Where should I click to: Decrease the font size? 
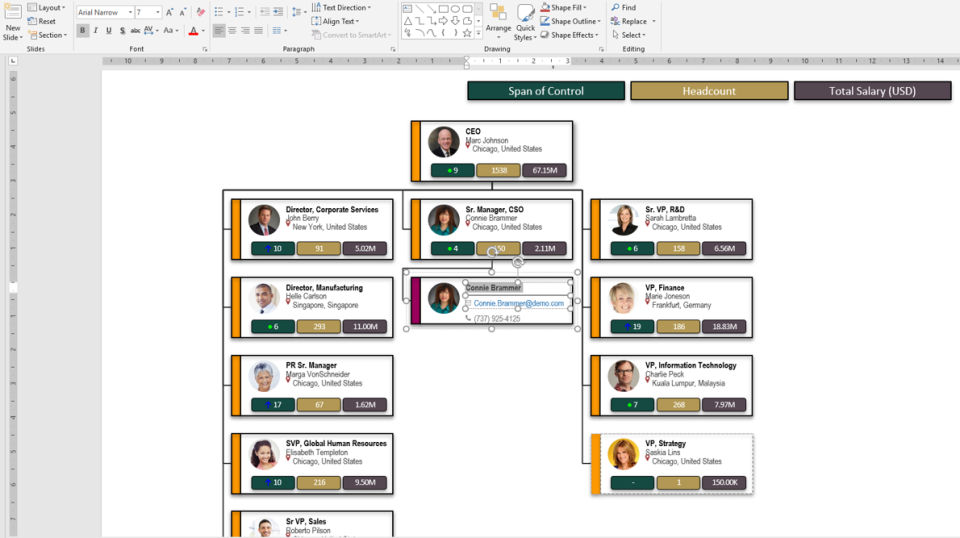coord(182,12)
